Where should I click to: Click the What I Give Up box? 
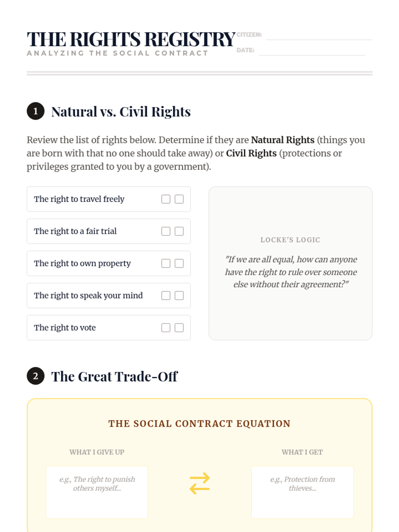[97, 492]
